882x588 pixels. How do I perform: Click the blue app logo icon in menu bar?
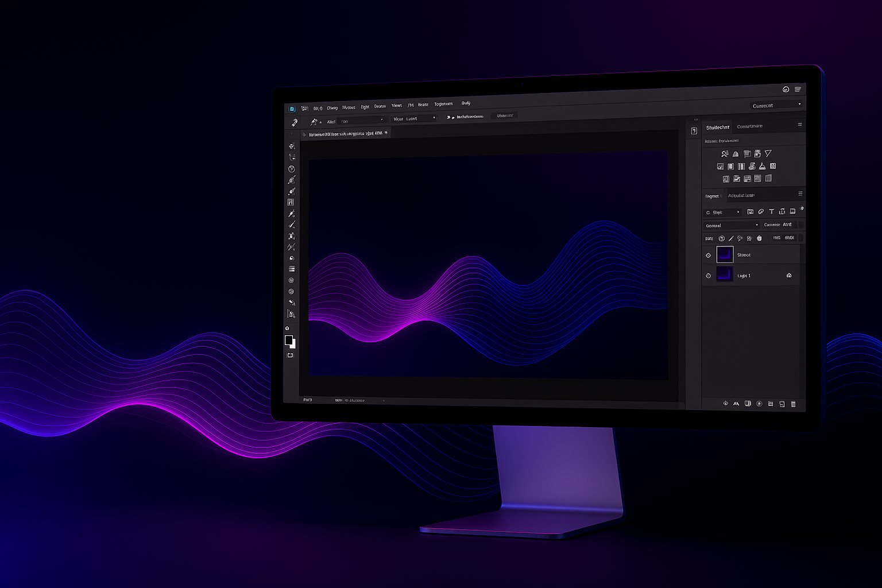click(292, 109)
